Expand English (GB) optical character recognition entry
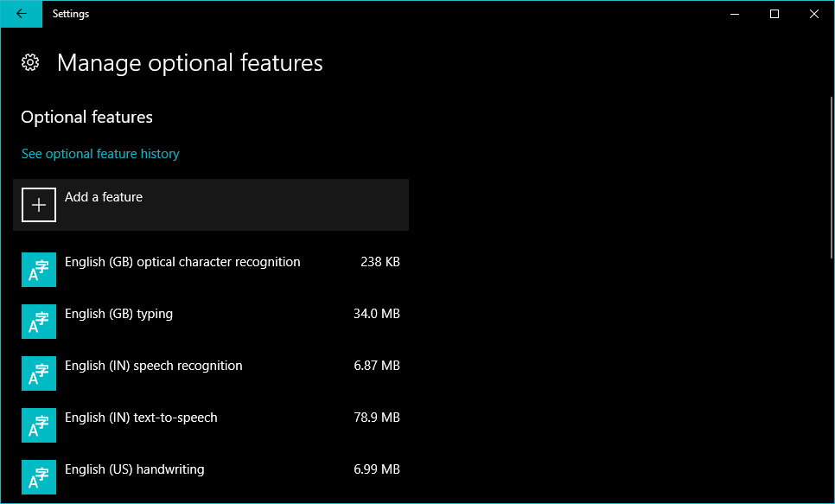 (x=182, y=262)
